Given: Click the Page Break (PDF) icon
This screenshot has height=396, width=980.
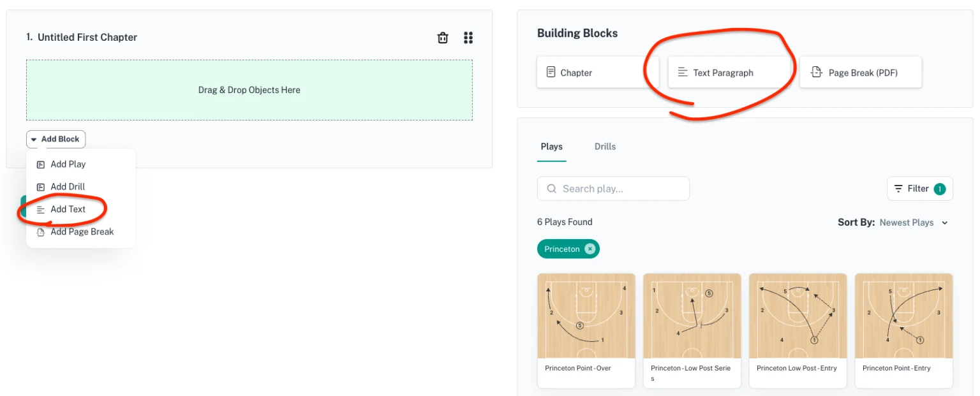Looking at the screenshot, I should [x=816, y=72].
